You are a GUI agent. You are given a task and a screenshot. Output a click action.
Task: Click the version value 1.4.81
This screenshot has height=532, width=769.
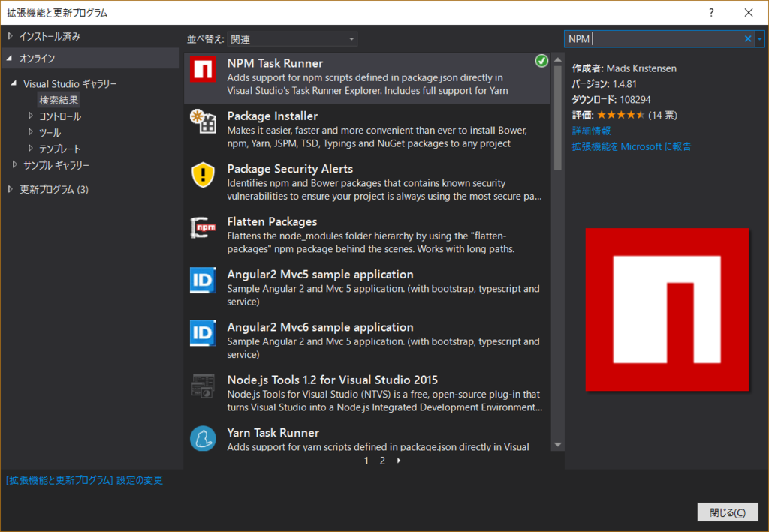click(625, 84)
